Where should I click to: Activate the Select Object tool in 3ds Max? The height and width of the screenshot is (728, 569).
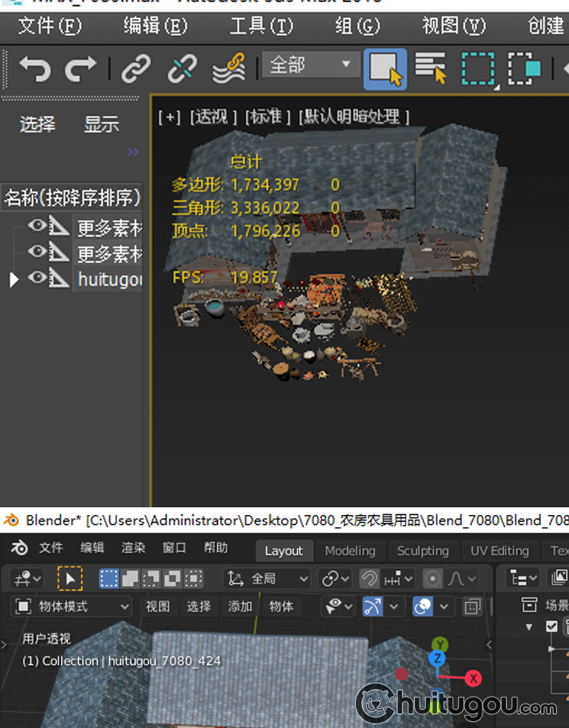[385, 69]
